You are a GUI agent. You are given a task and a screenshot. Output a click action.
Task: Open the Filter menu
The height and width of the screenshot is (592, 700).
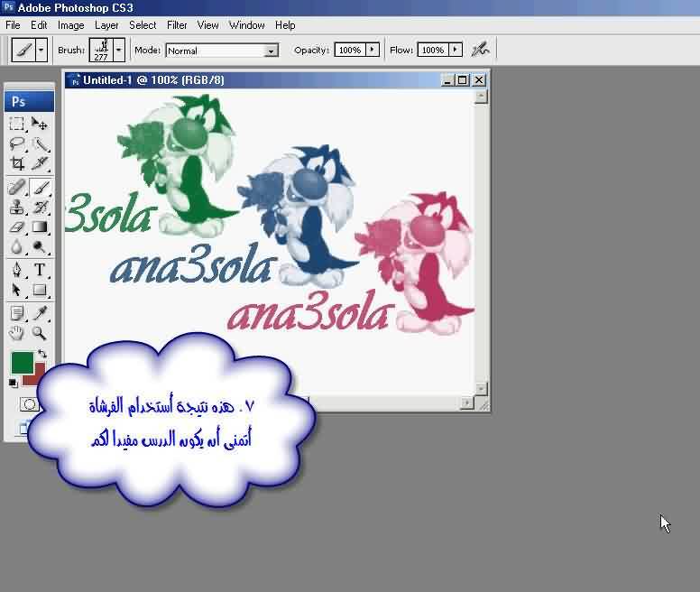click(x=177, y=25)
